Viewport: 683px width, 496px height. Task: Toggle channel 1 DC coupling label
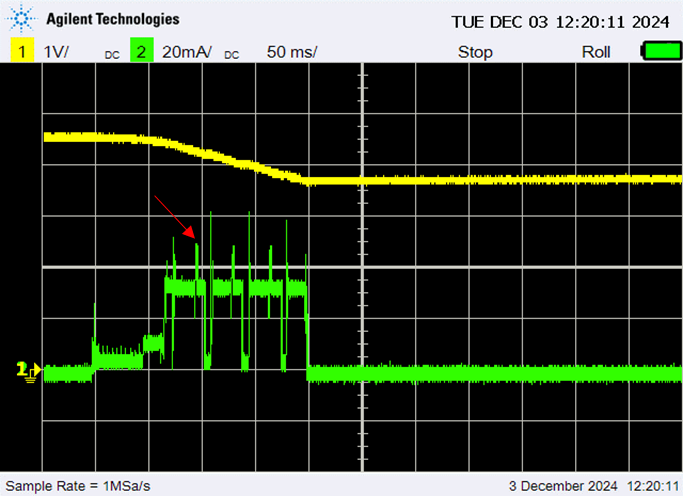(x=113, y=55)
